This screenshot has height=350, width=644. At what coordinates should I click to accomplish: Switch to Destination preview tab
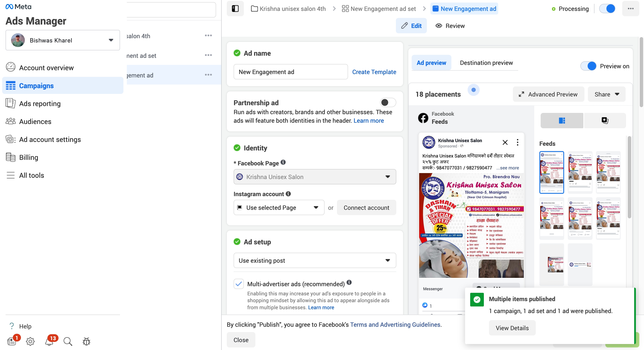coord(486,63)
